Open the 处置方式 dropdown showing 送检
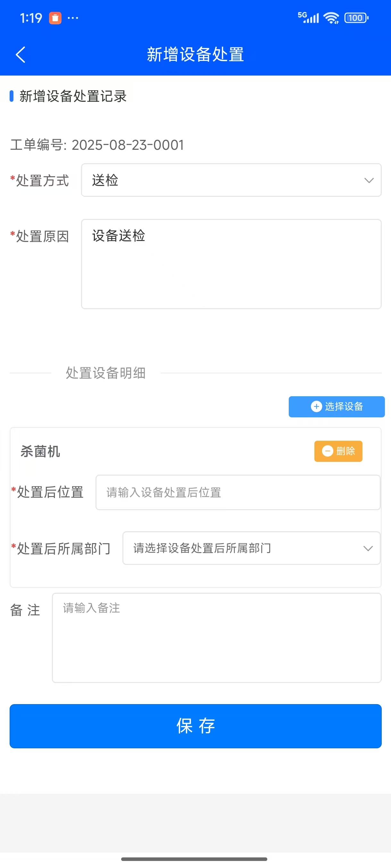This screenshot has width=391, height=868. 231,180
